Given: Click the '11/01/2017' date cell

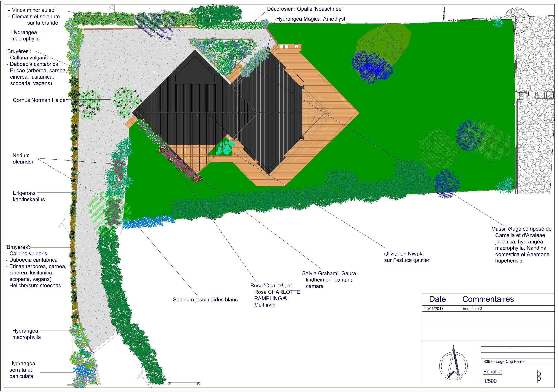Looking at the screenshot, I should (x=434, y=309).
